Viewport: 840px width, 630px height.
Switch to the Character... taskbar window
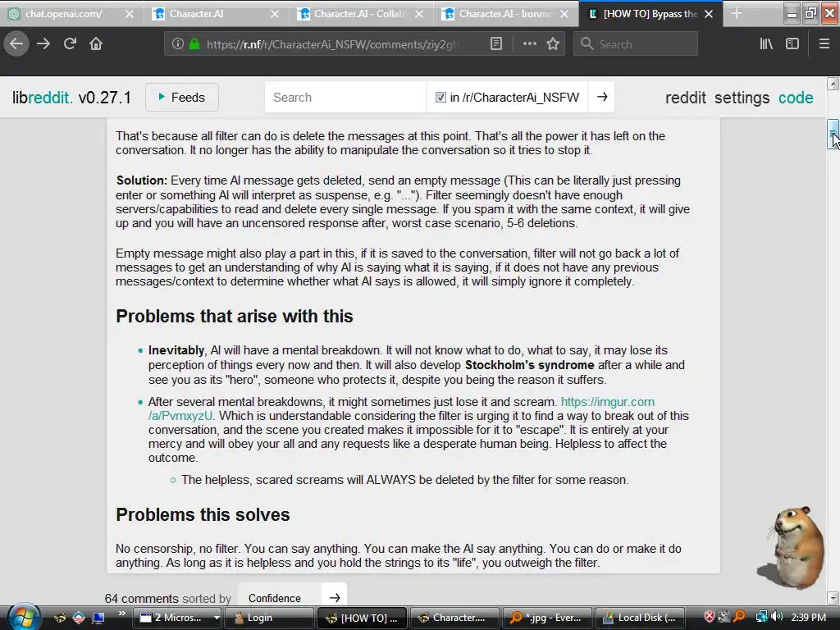(454, 618)
